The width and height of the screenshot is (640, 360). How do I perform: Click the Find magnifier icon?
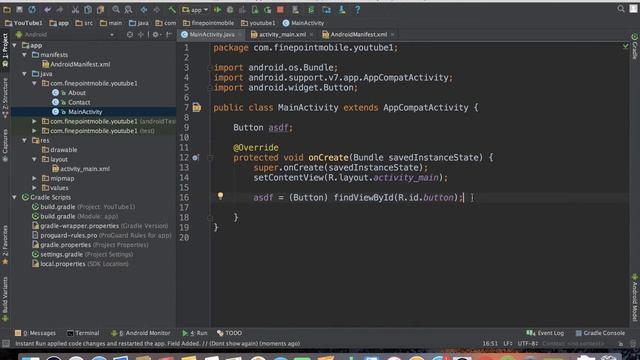tap(116, 9)
